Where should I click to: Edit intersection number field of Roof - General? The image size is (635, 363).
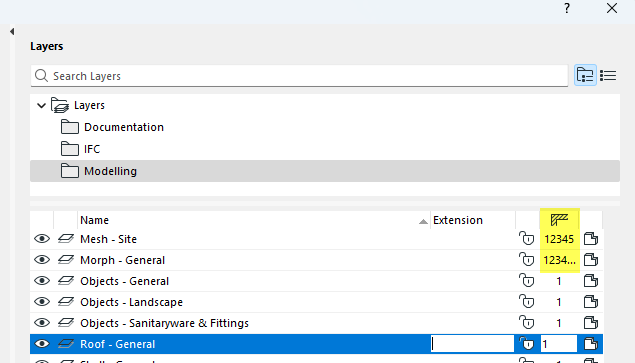point(559,344)
